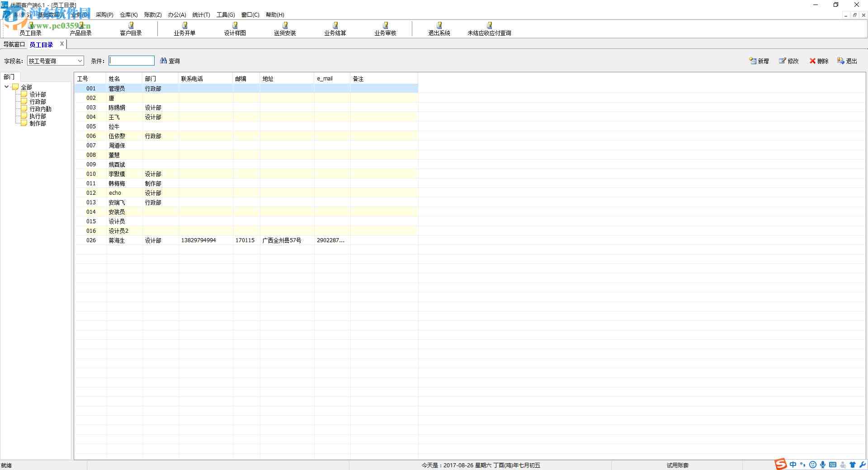Click 退出系统 toolbar icon
The image size is (868, 470).
point(439,29)
